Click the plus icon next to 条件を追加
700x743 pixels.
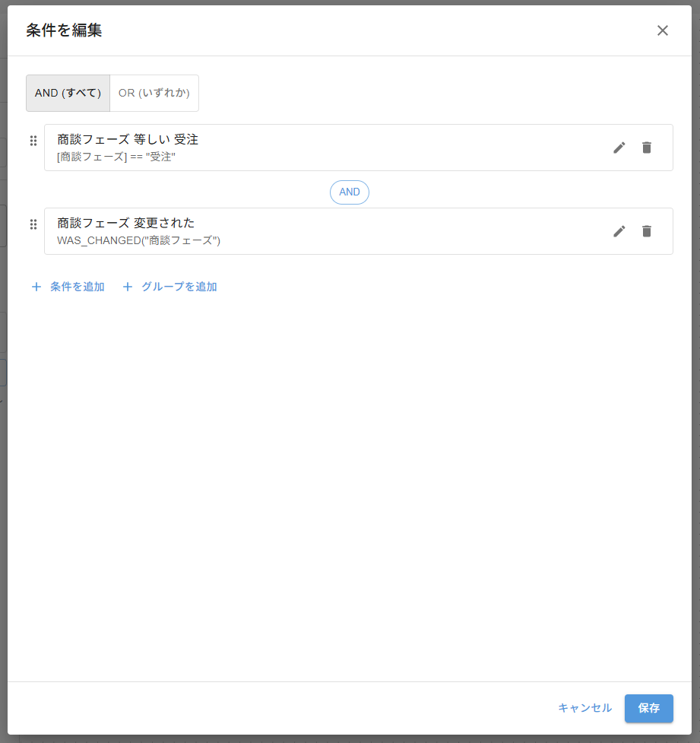[x=36, y=287]
